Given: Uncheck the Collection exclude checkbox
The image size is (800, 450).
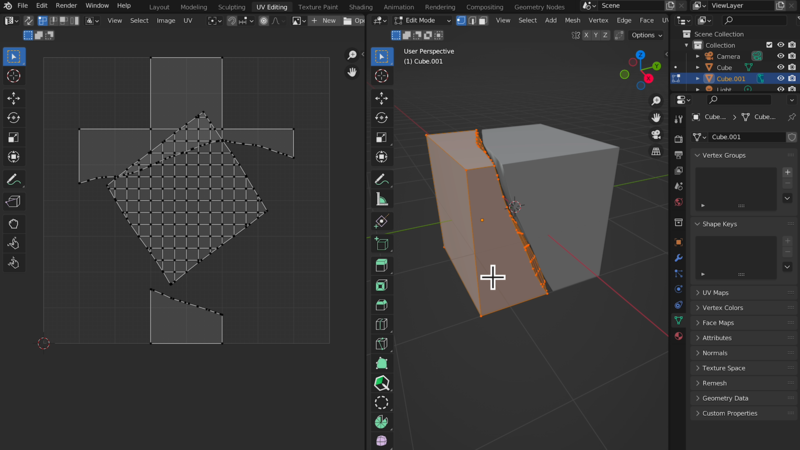Looking at the screenshot, I should (769, 45).
